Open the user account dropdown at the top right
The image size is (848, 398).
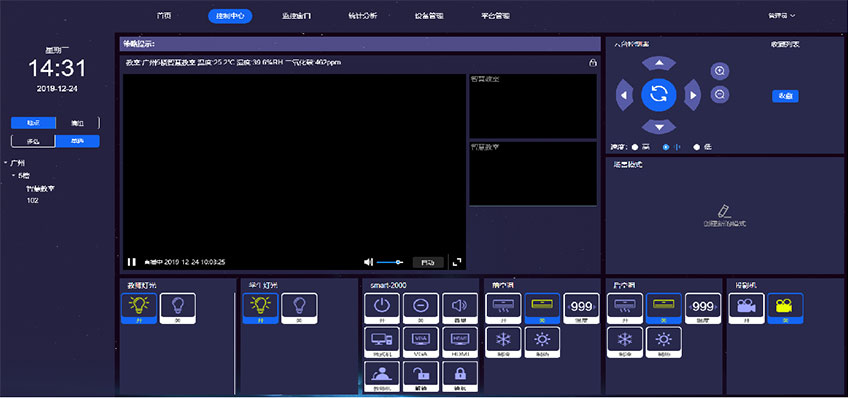781,16
